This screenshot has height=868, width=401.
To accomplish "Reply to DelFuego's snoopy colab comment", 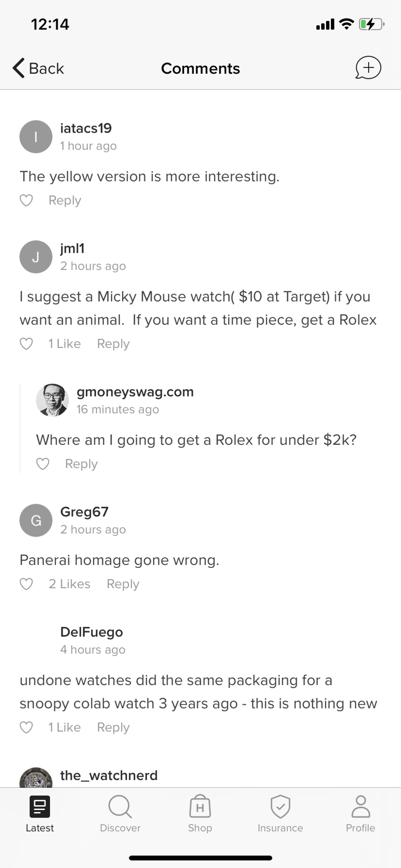I will (113, 727).
